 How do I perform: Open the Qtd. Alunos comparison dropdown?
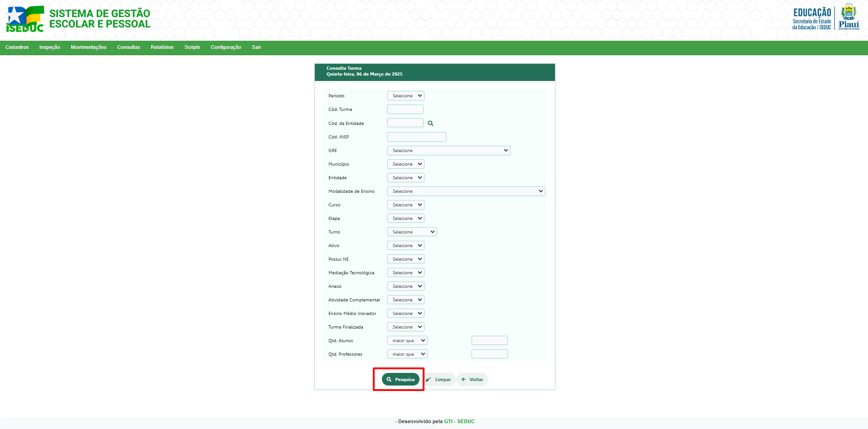point(407,341)
